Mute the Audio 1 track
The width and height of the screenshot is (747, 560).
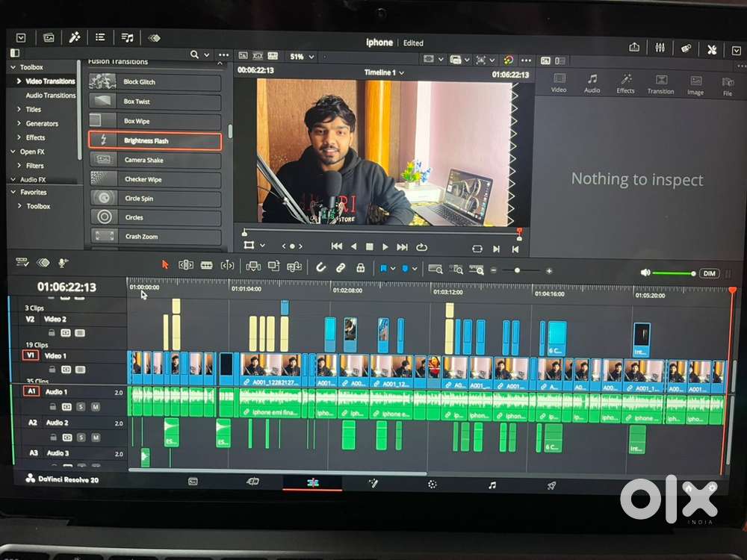click(x=95, y=407)
